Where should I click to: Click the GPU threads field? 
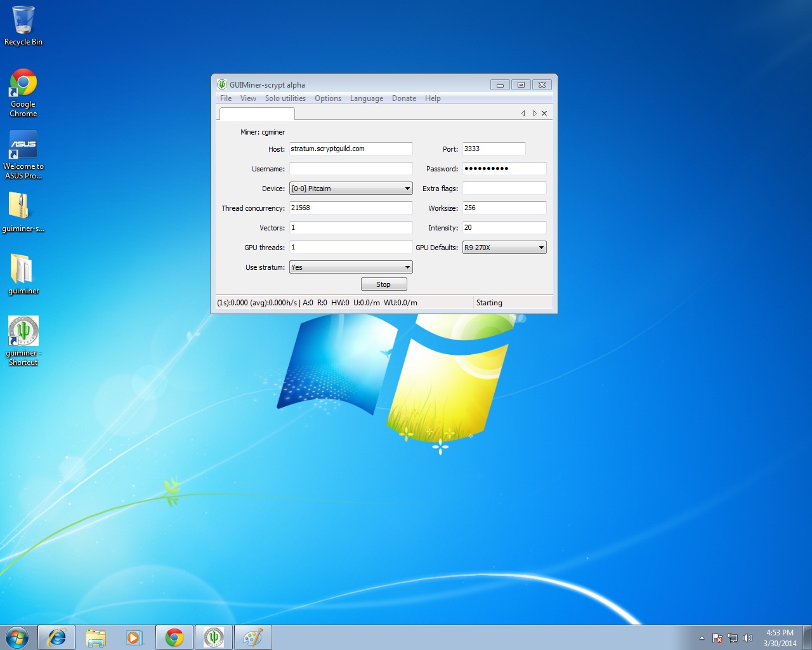(351, 247)
